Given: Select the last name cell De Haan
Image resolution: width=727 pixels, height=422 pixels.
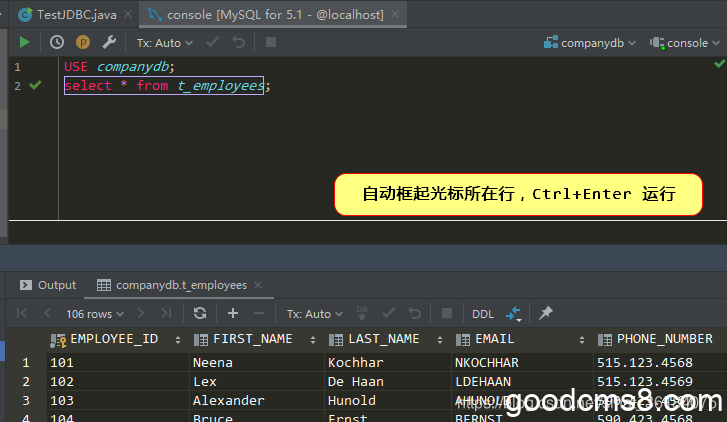Looking at the screenshot, I should [x=387, y=382].
